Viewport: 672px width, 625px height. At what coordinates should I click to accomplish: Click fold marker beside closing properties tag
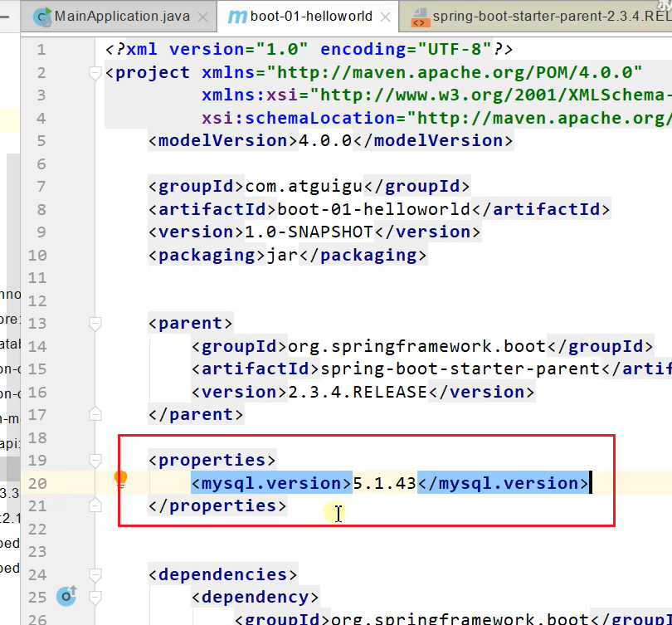tap(95, 505)
